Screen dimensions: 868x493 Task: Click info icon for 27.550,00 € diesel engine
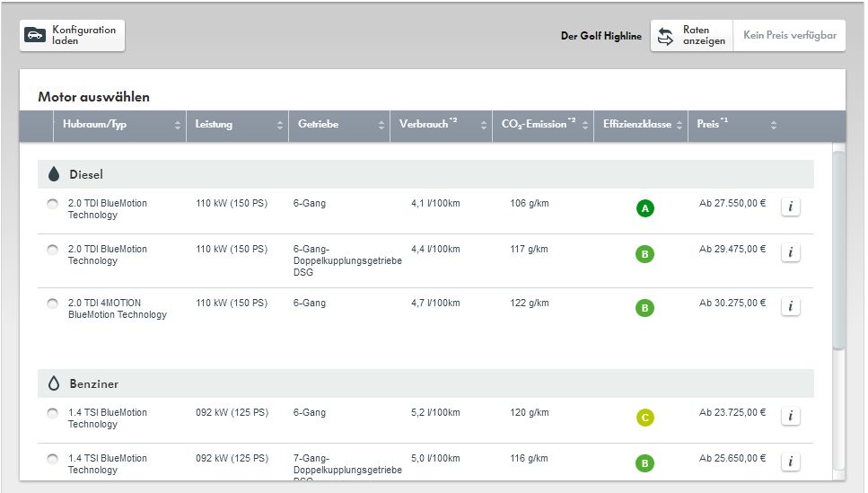(790, 207)
